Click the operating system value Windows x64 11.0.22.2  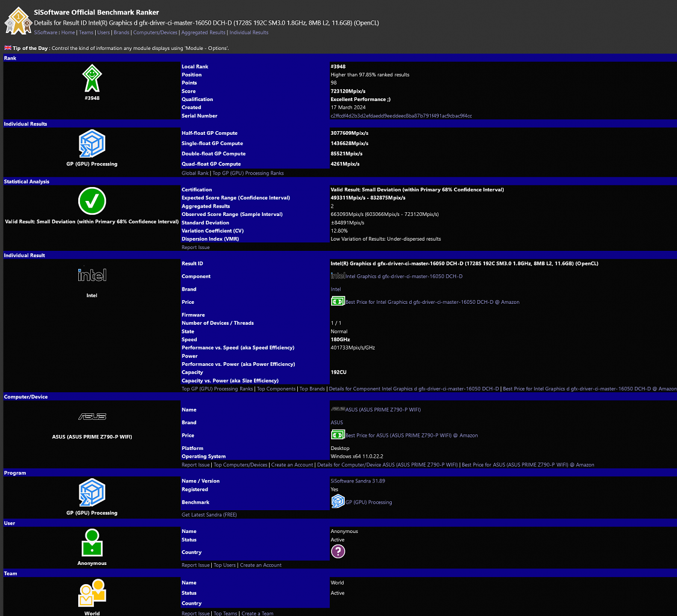tap(357, 456)
